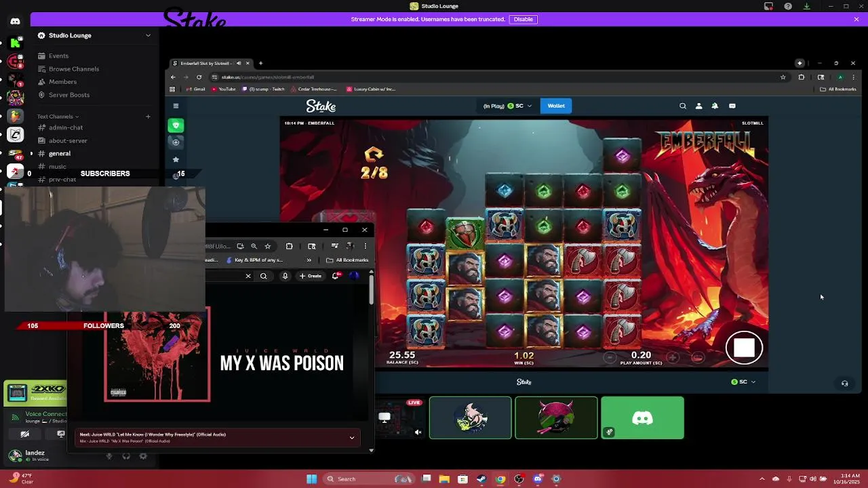Open Gmail bookmark
Screen dimensions: 868x488
coord(195,89)
